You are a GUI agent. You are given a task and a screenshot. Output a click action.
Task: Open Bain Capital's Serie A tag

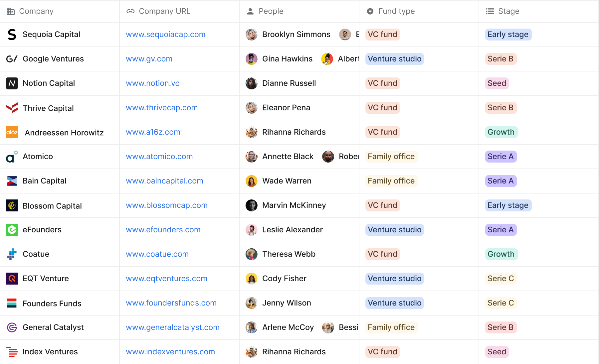pos(501,181)
